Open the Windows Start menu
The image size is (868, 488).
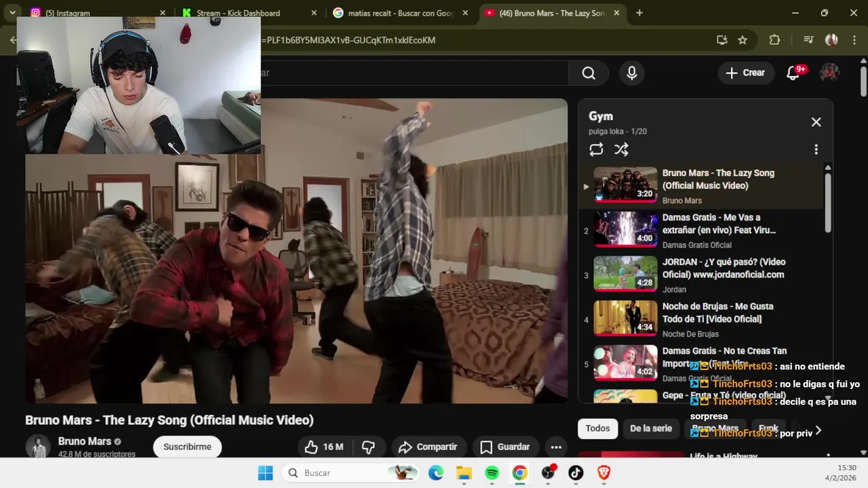(265, 473)
